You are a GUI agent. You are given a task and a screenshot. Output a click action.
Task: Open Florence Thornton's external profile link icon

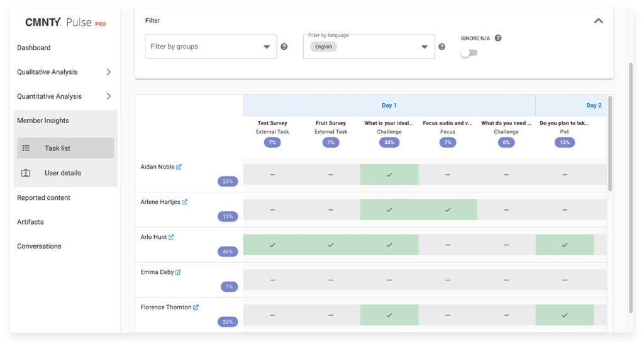tap(196, 307)
